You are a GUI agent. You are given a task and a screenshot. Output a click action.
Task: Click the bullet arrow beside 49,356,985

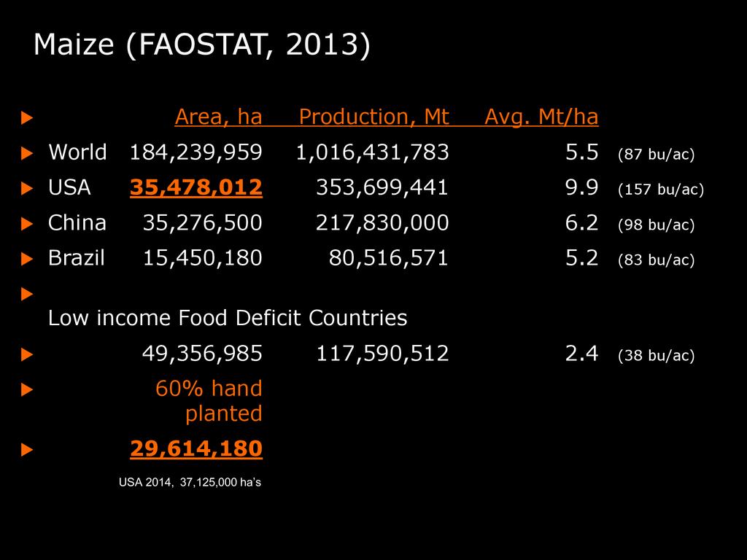point(27,355)
